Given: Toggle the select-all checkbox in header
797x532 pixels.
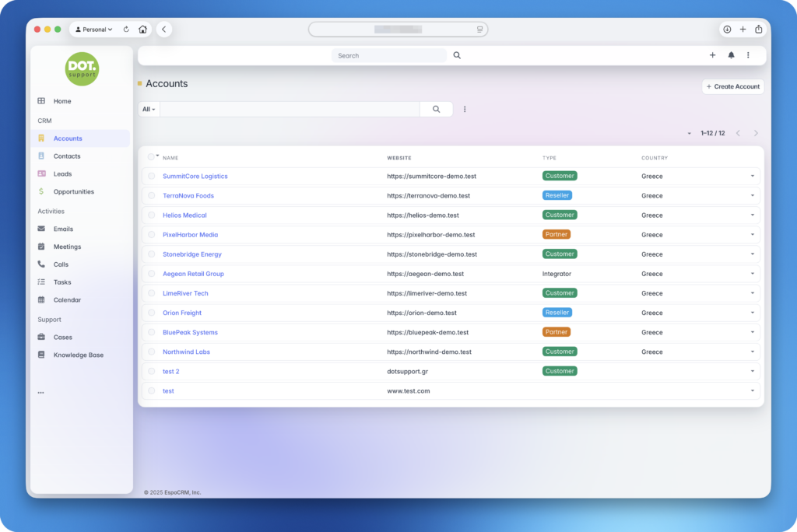Looking at the screenshot, I should [x=151, y=157].
